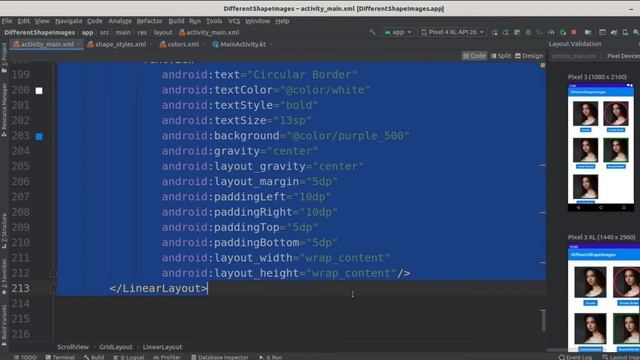This screenshot has height=360, width=640.
Task: Click the Make Project hammer icon
Action: pyautogui.click(x=372, y=32)
